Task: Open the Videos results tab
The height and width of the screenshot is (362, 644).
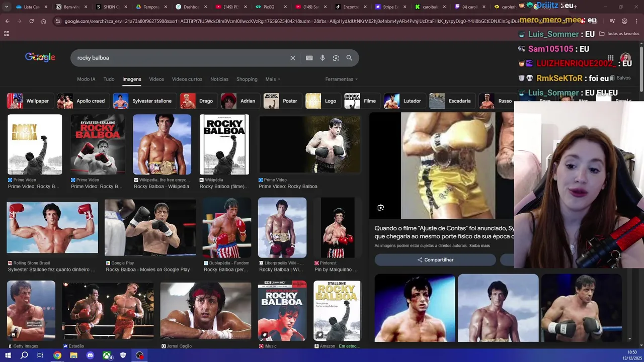Action: coord(156,79)
